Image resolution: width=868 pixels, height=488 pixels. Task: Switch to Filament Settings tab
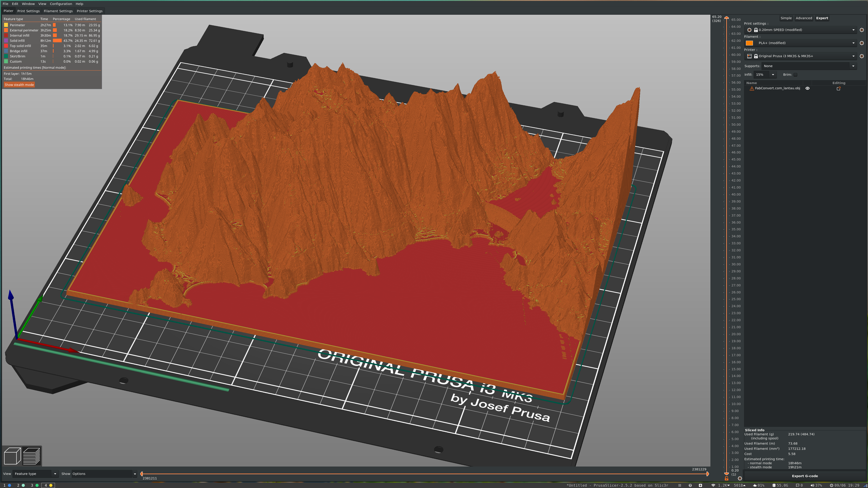point(58,11)
